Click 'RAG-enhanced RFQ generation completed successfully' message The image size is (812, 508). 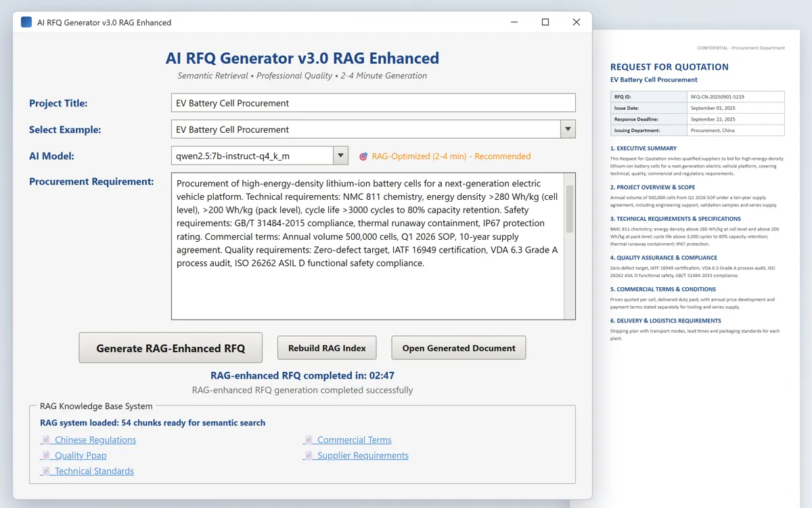302,390
